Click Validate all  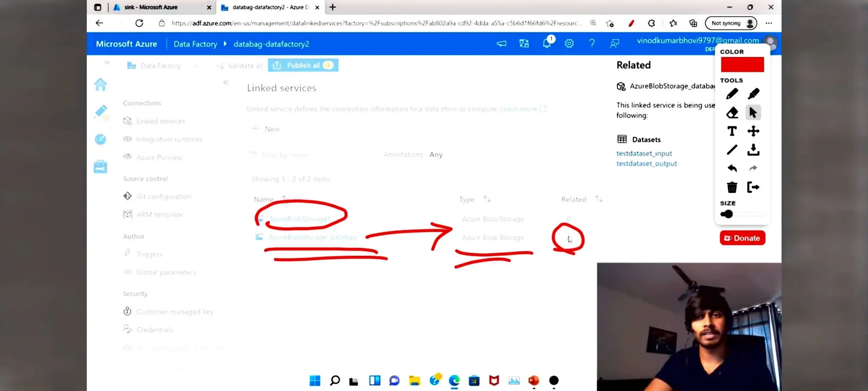[x=239, y=66]
